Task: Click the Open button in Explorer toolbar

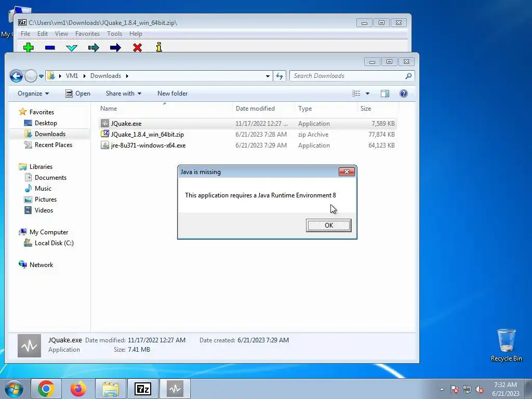Action: [x=78, y=94]
